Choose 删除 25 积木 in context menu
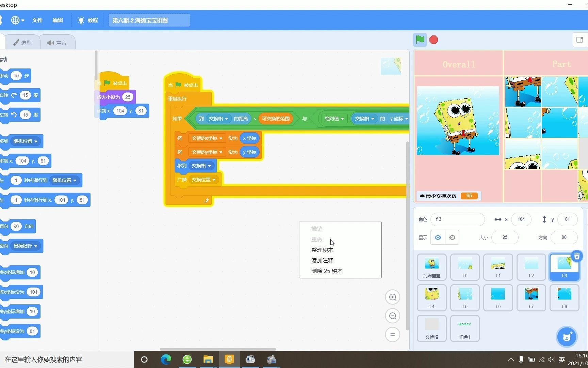Screen dimensions: 588x368 (327, 271)
